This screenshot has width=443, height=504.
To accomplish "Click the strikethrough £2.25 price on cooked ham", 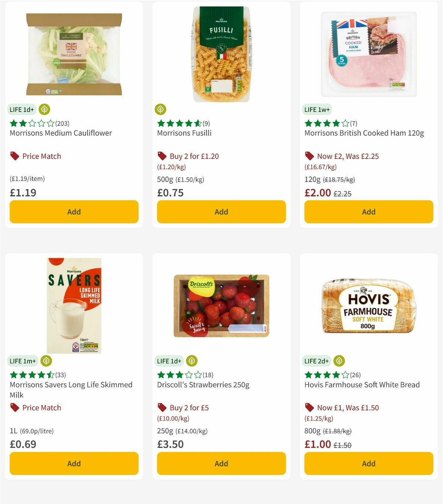I will tap(343, 193).
